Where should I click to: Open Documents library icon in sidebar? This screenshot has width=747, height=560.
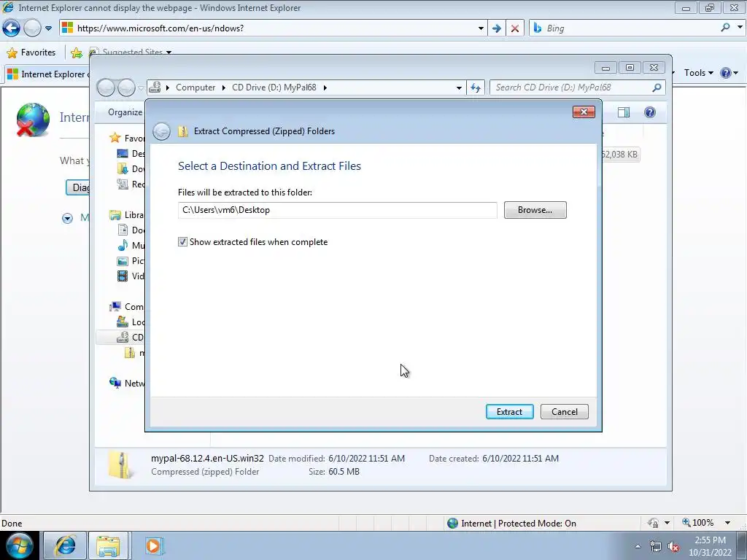point(123,230)
